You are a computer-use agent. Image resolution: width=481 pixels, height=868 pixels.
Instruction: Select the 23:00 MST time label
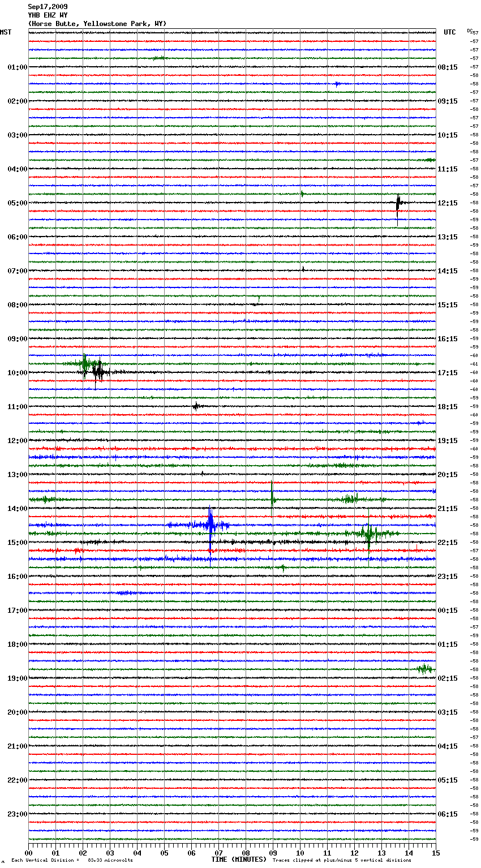click(18, 814)
